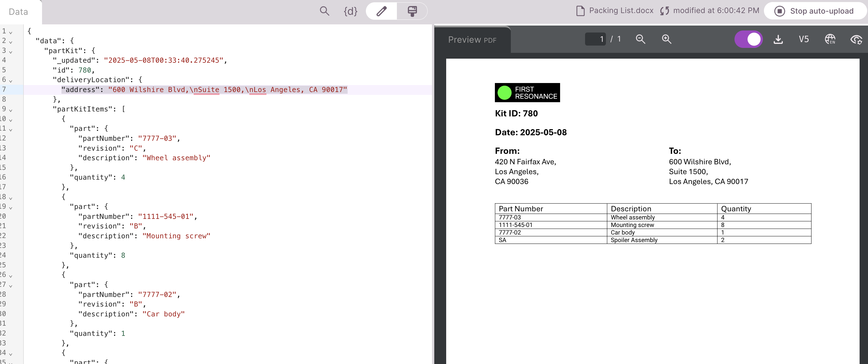Switch to the Data tab

tap(19, 12)
